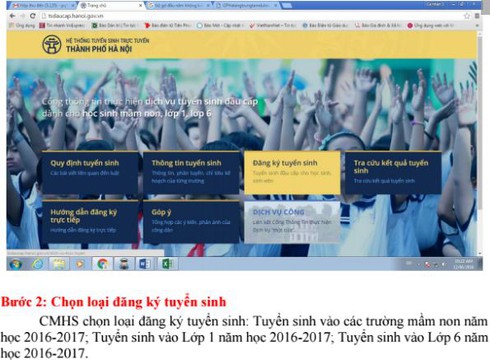Switch to the third browser tab
490x360 pixels.
(x=178, y=5)
